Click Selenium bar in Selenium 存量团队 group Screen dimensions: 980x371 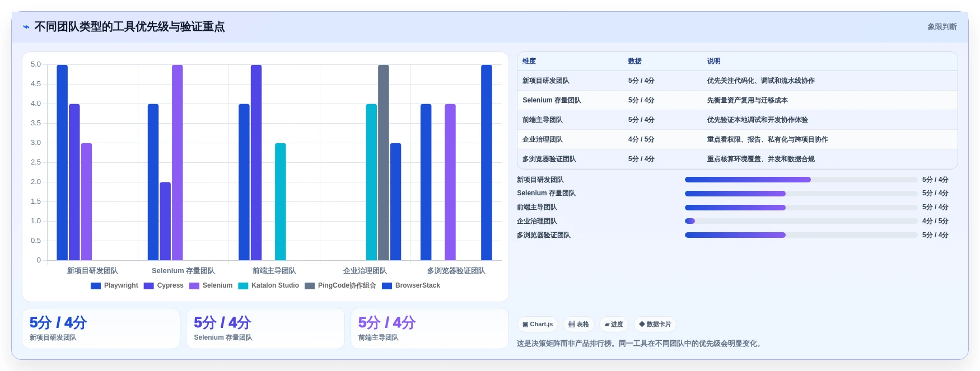coord(178,162)
